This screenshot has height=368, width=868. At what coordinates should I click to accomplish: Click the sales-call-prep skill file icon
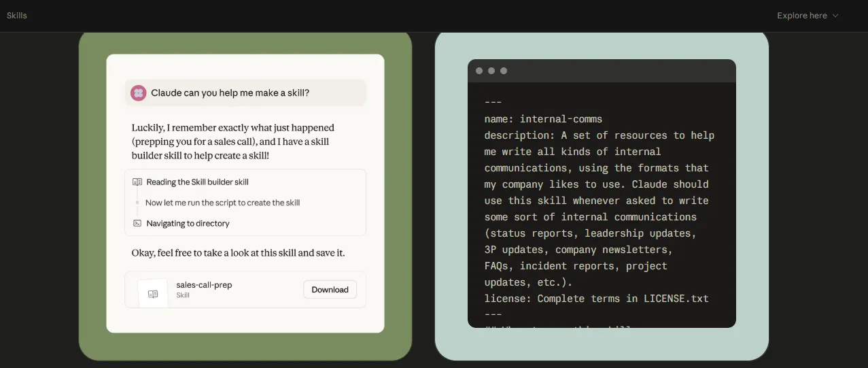click(x=153, y=294)
